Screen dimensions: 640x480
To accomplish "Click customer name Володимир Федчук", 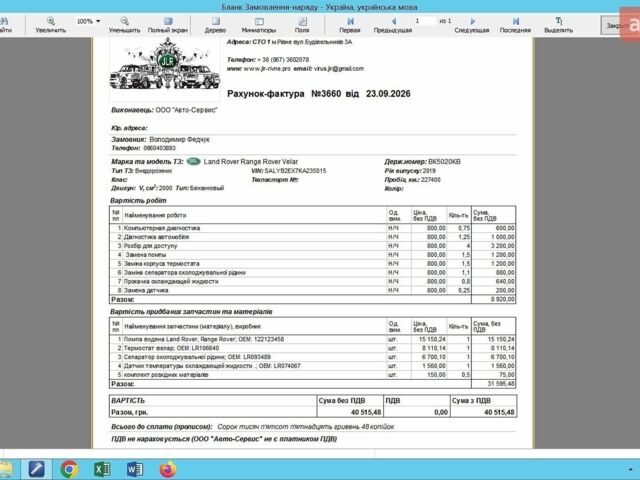I will click(x=179, y=140).
